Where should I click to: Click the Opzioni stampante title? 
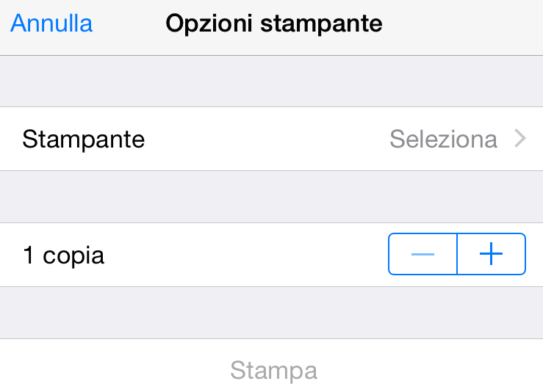(273, 23)
